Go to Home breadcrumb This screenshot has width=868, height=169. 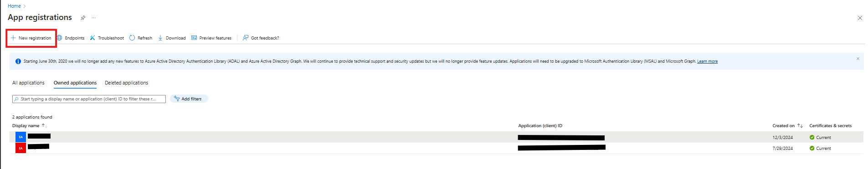pos(14,6)
